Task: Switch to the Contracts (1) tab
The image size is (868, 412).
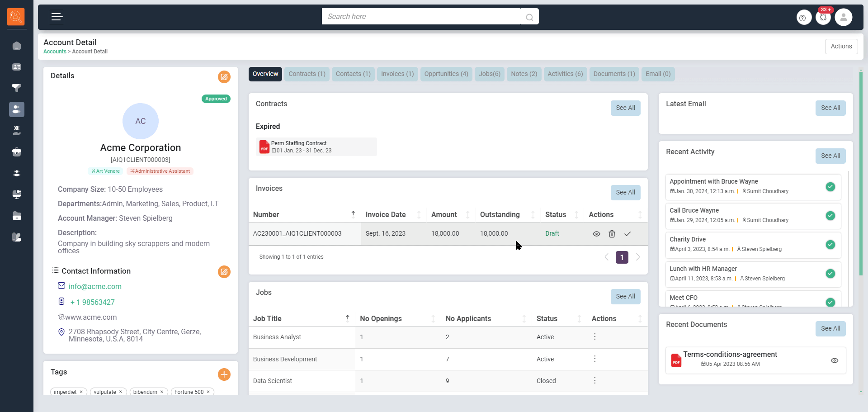Action: (x=307, y=74)
